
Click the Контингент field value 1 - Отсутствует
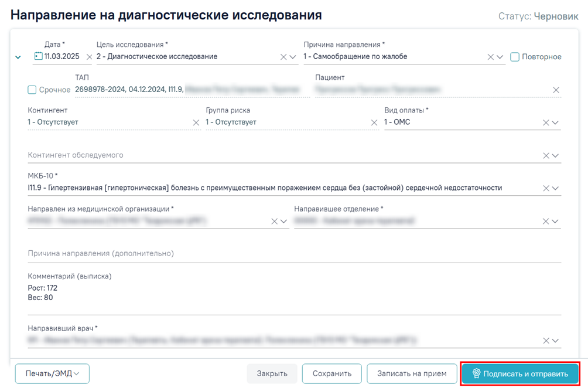53,122
